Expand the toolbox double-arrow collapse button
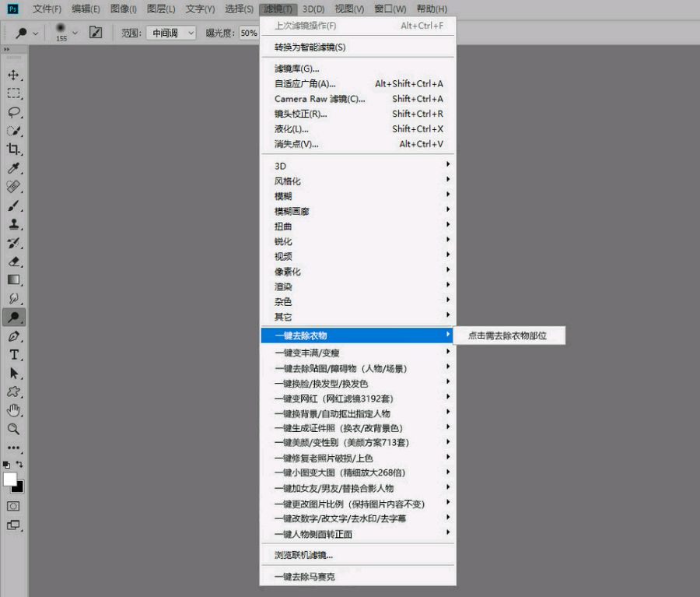Viewport: 700px width, 597px height. [7, 49]
